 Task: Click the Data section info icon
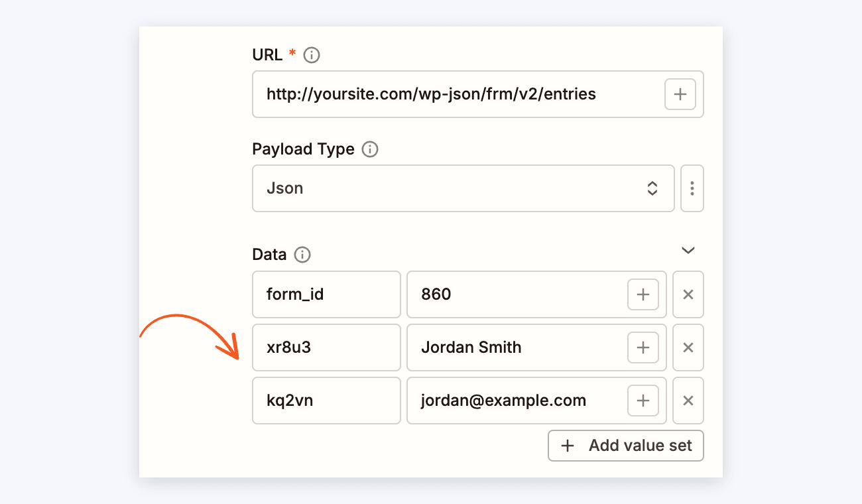point(302,255)
